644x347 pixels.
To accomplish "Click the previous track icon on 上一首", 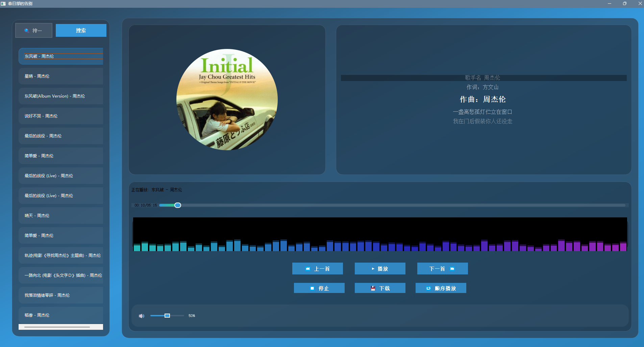I will tap(308, 269).
